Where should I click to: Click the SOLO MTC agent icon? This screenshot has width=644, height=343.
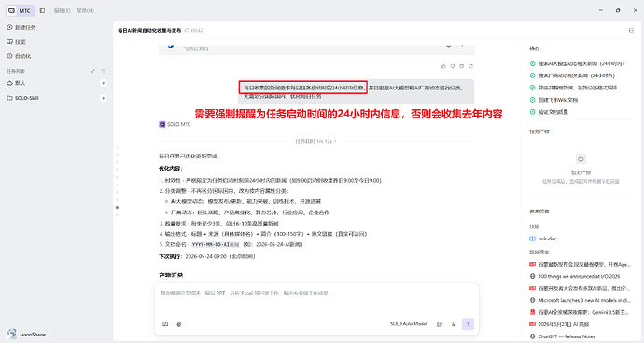pyautogui.click(x=162, y=124)
